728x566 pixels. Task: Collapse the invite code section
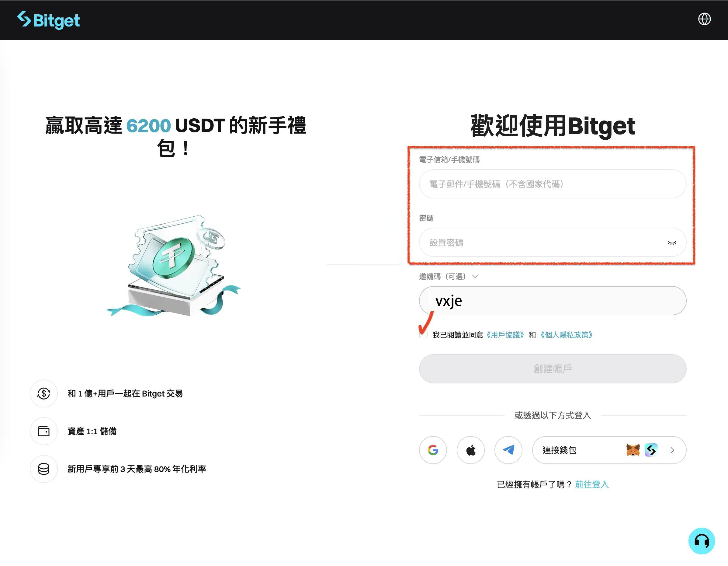(x=475, y=276)
